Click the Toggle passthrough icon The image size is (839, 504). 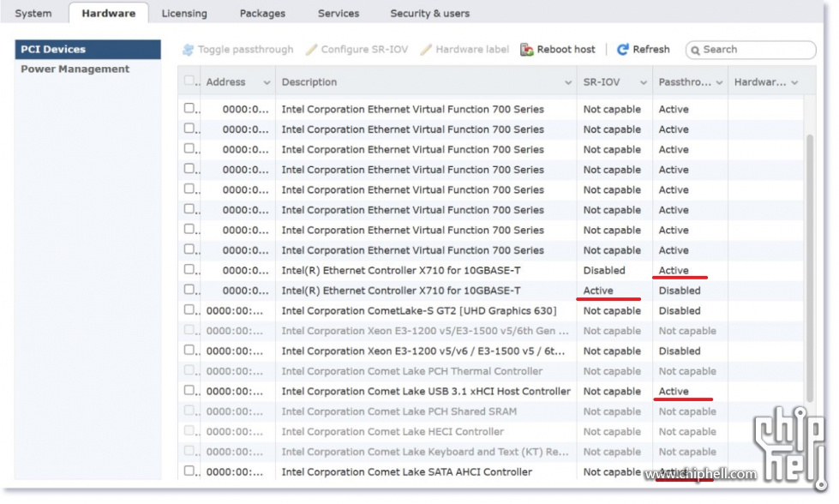(x=188, y=50)
